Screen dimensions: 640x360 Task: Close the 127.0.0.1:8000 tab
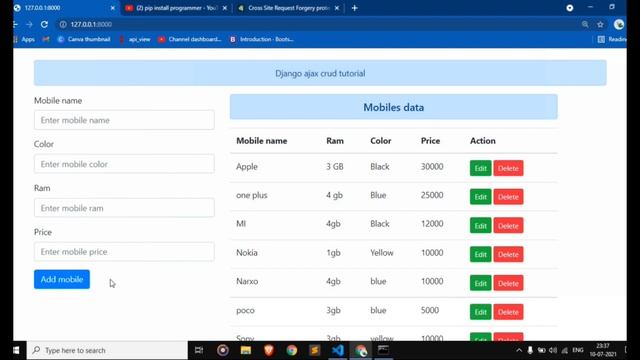[113, 8]
